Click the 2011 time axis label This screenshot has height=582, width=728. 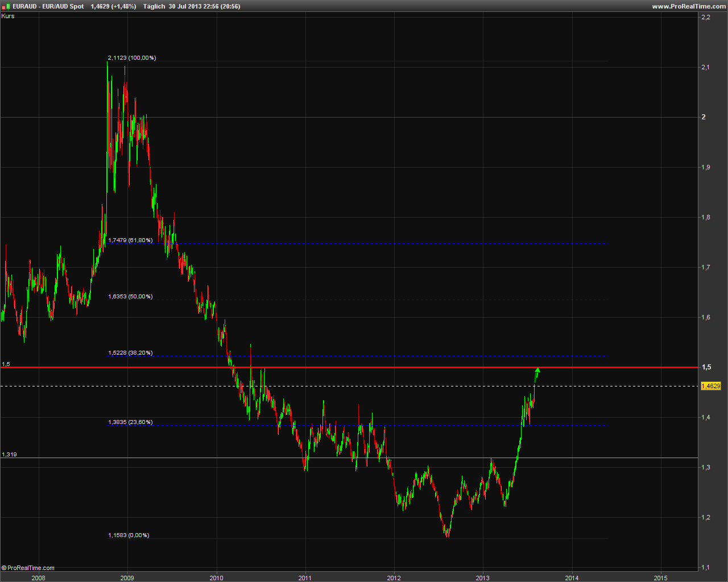pyautogui.click(x=305, y=578)
